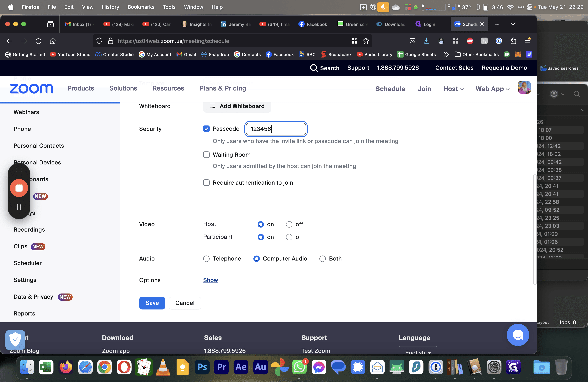Open the Bookmarks menu in menu bar
Viewport: 588px width, 382px height.
pos(141,7)
